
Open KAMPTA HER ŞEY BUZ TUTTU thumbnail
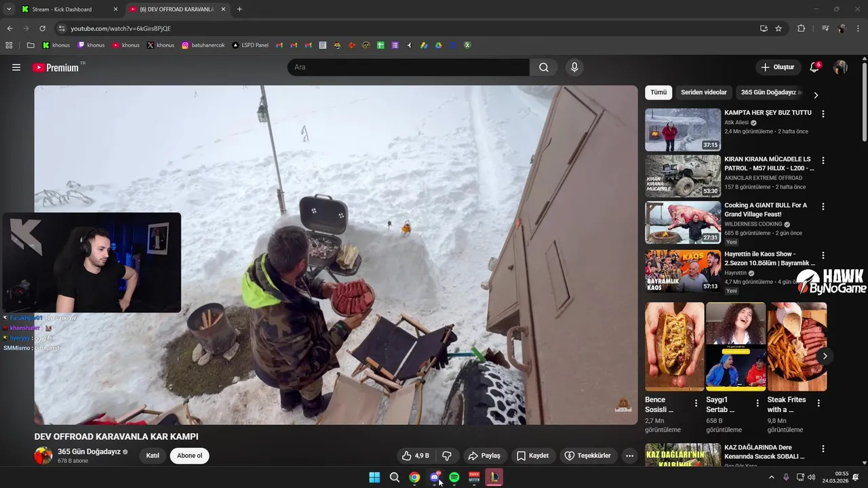(683, 129)
